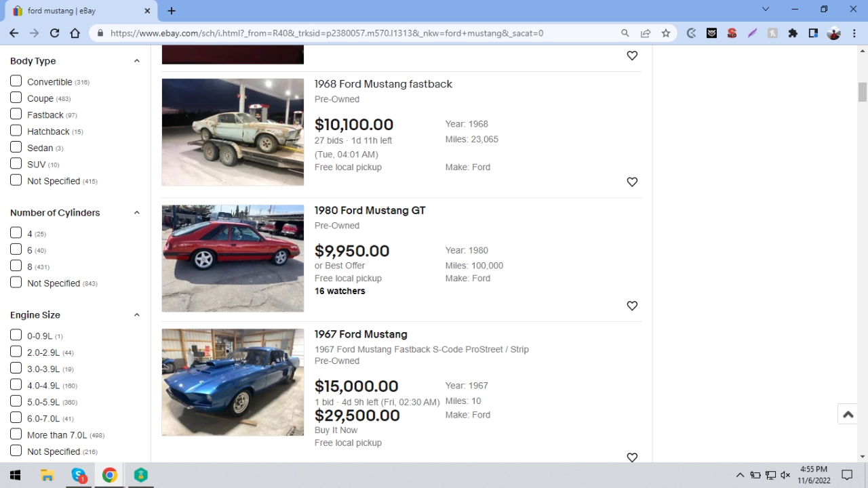The width and height of the screenshot is (868, 488).
Task: Check the 5.0-5.9L engine size filter
Action: [x=16, y=401]
